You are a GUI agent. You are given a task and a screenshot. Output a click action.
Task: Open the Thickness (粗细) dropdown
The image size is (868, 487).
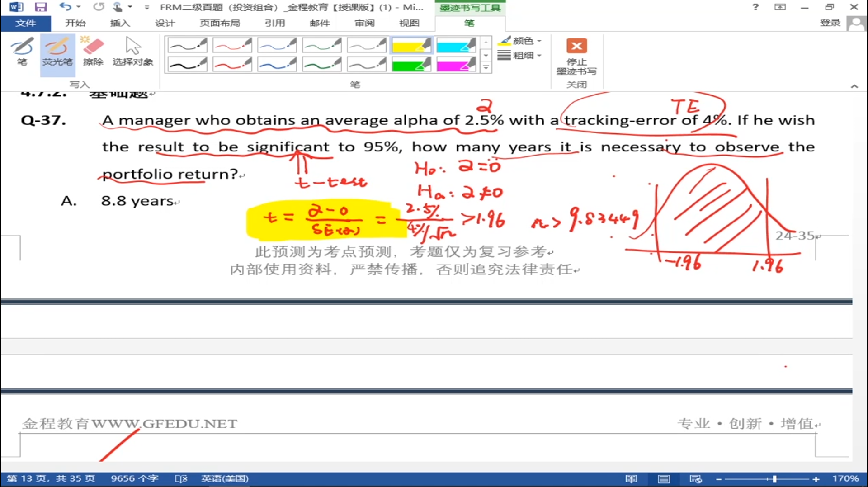(x=519, y=56)
